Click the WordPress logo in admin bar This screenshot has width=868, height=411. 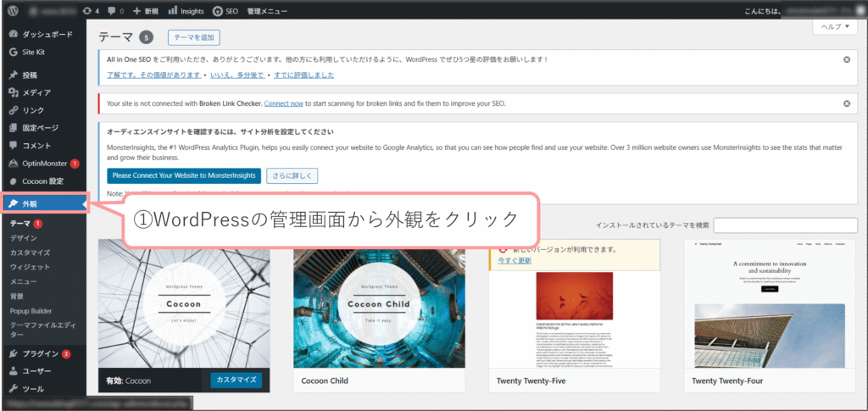13,11
